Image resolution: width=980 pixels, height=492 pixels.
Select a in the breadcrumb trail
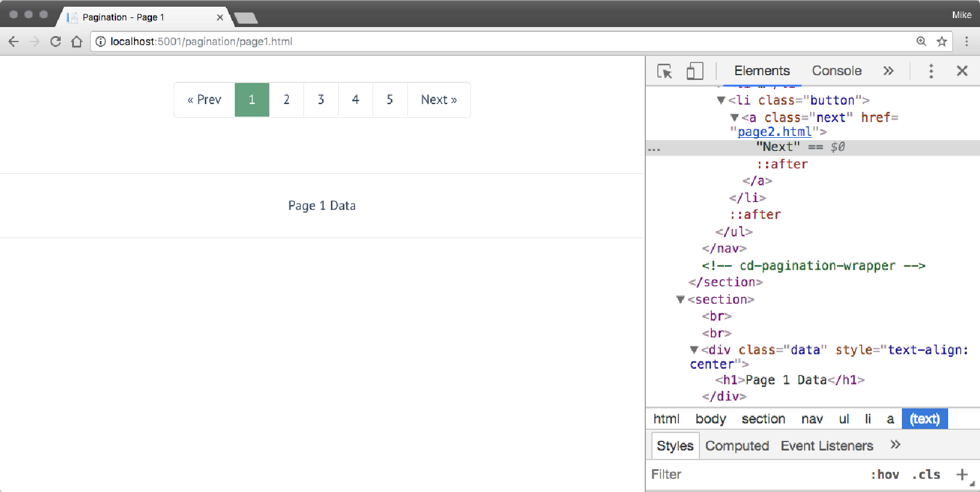click(890, 419)
